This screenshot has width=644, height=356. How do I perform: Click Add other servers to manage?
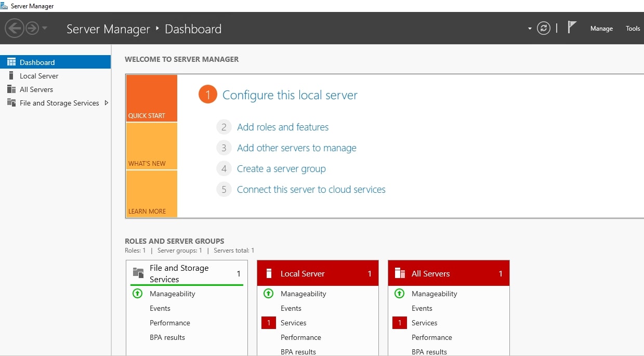click(297, 148)
